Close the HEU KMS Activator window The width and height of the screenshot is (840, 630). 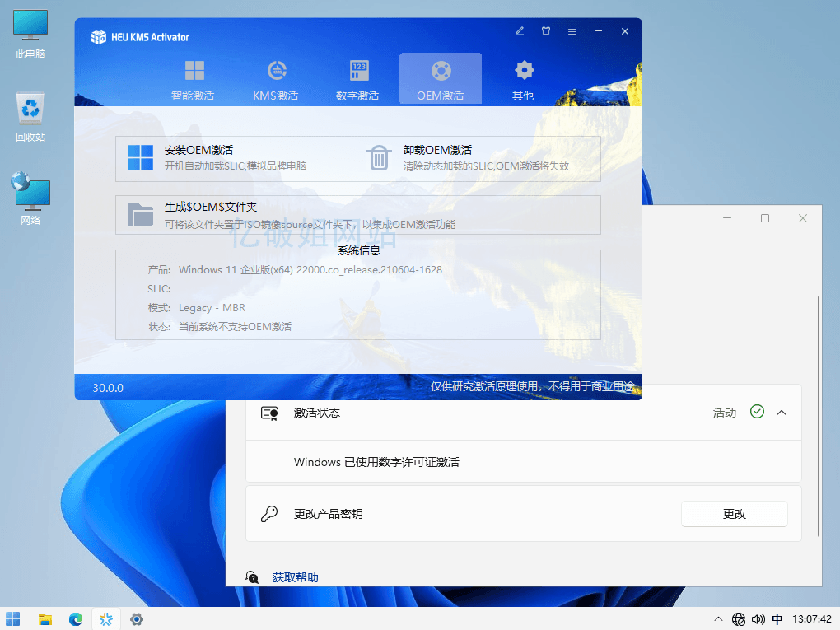624,31
